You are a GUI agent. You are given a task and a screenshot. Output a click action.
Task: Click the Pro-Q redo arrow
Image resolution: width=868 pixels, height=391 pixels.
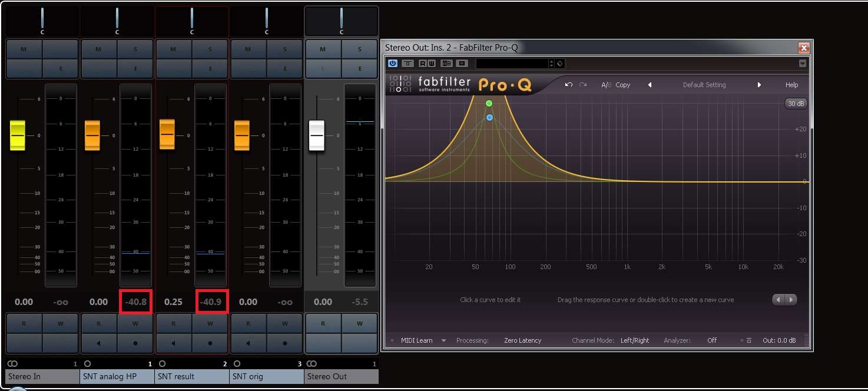click(x=583, y=85)
